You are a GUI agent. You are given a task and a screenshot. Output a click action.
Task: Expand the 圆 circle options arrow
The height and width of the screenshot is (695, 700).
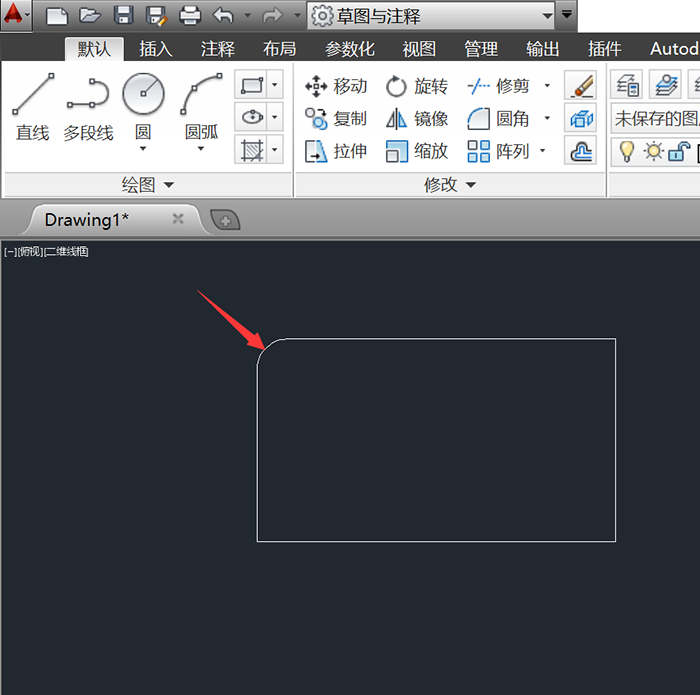(x=143, y=148)
